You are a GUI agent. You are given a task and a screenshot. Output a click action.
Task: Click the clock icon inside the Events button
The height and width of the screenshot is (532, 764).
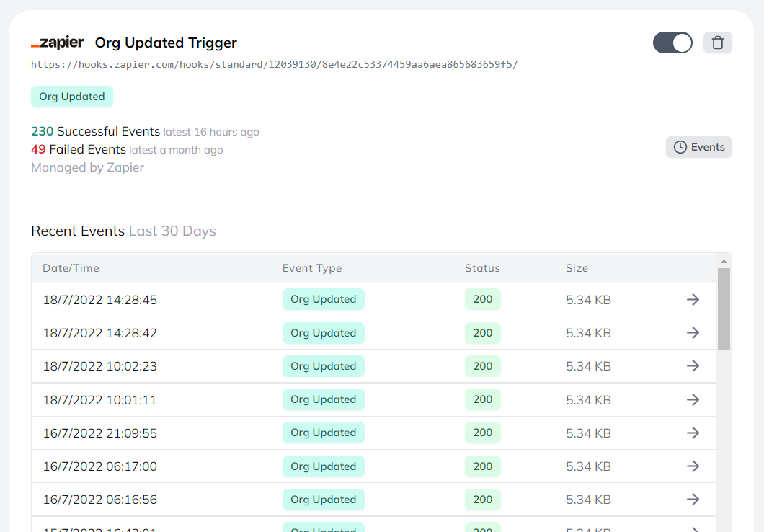coord(678,146)
